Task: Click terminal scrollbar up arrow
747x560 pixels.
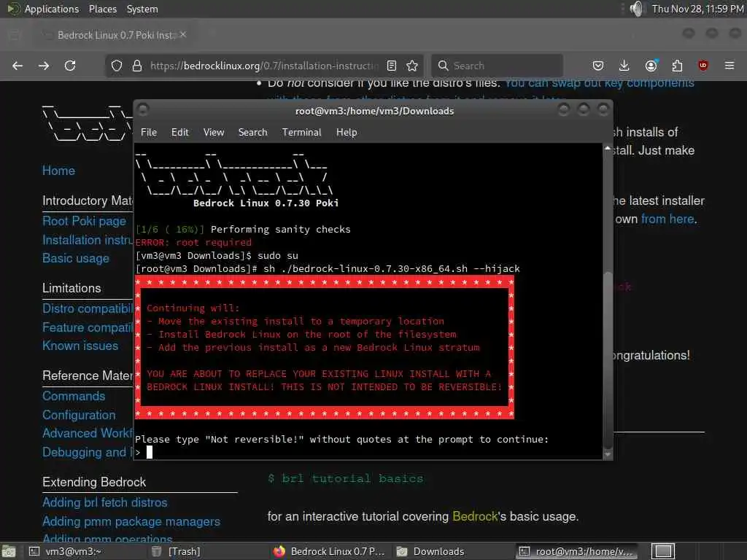Action: point(608,149)
